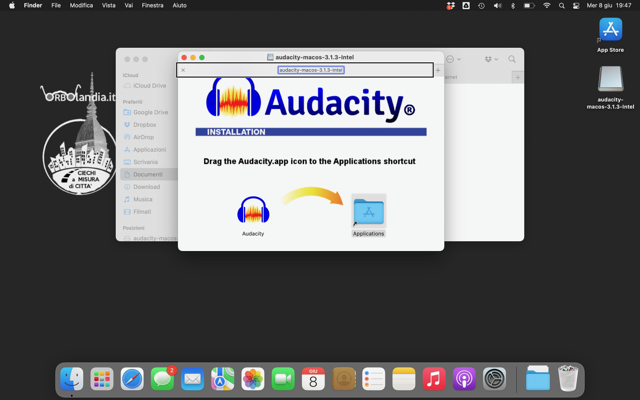This screenshot has width=640, height=400.
Task: Open Spotlight search in menu bar
Action: [x=562, y=6]
